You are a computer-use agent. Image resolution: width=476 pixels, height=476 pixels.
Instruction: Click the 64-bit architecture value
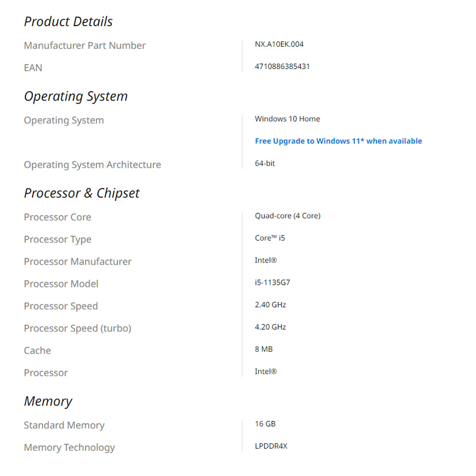pyautogui.click(x=265, y=164)
